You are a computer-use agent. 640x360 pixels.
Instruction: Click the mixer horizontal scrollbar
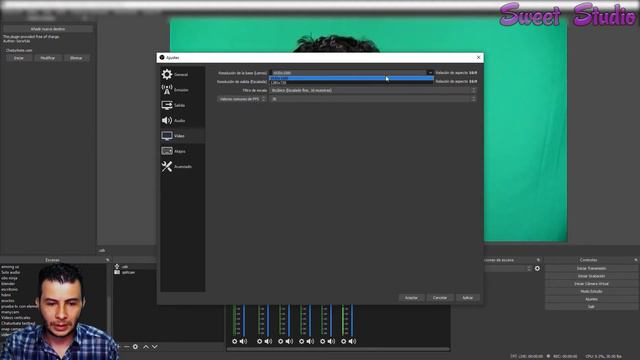[x=338, y=349]
